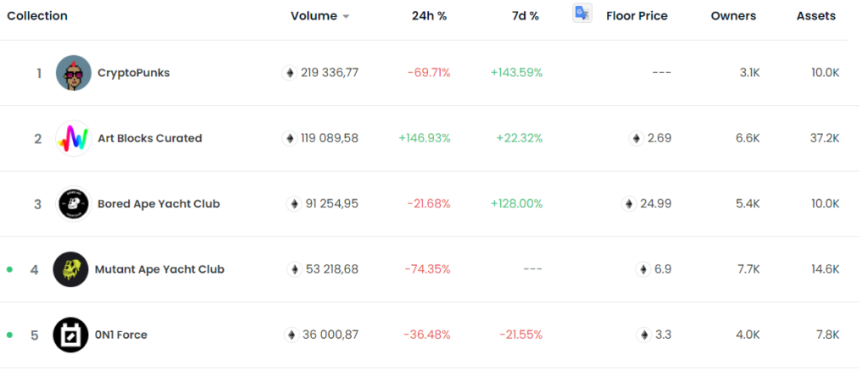
Task: Sort by the 24h % column
Action: (x=429, y=16)
